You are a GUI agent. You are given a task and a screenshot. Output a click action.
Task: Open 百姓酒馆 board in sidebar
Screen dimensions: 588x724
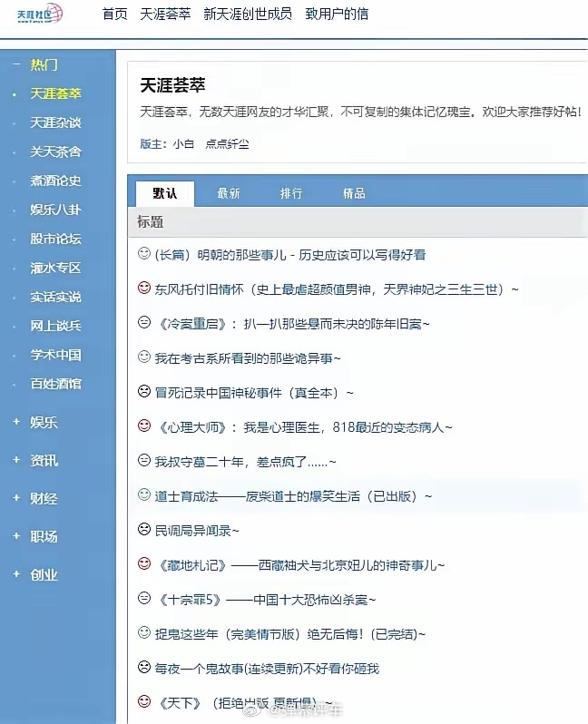click(x=56, y=384)
